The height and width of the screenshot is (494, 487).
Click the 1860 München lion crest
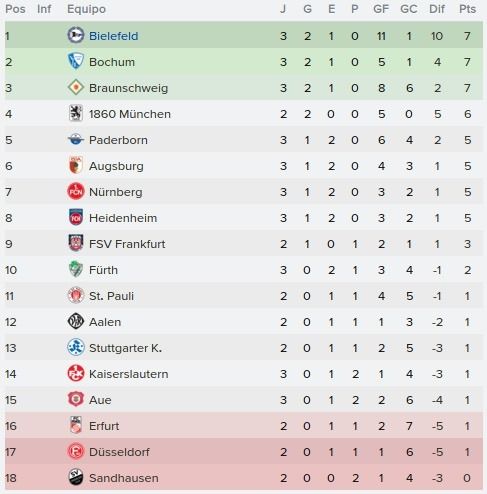click(x=76, y=114)
